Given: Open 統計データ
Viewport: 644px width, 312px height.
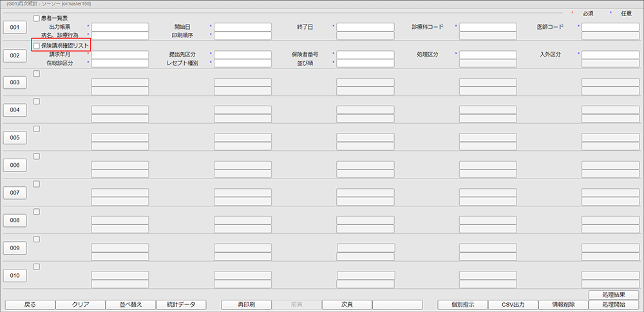Looking at the screenshot, I should tap(180, 304).
